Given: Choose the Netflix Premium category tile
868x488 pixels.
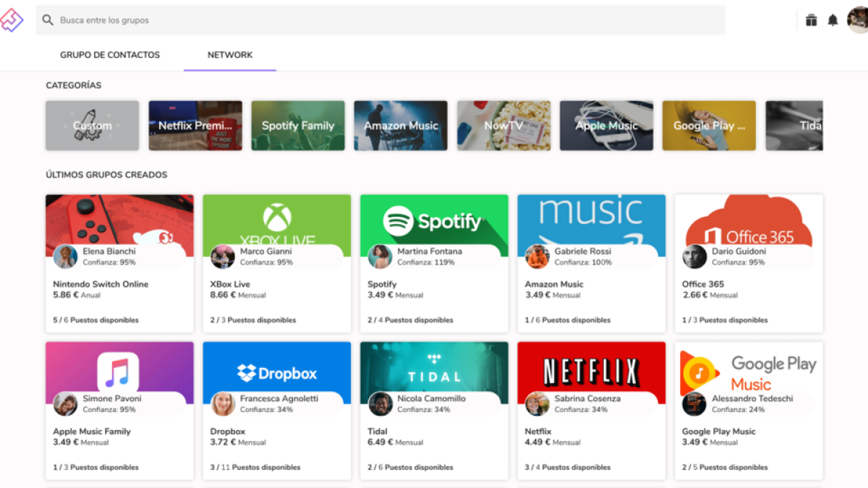Looking at the screenshot, I should click(195, 126).
